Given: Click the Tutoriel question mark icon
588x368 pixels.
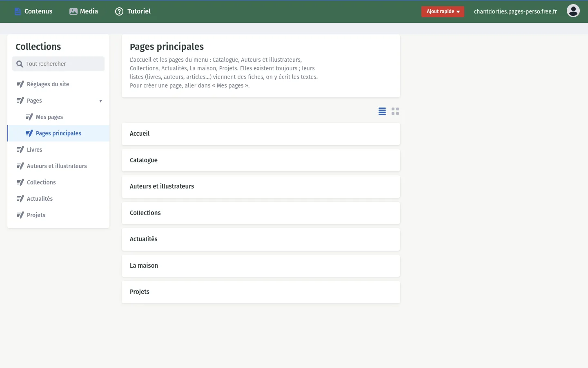Looking at the screenshot, I should [x=119, y=11].
